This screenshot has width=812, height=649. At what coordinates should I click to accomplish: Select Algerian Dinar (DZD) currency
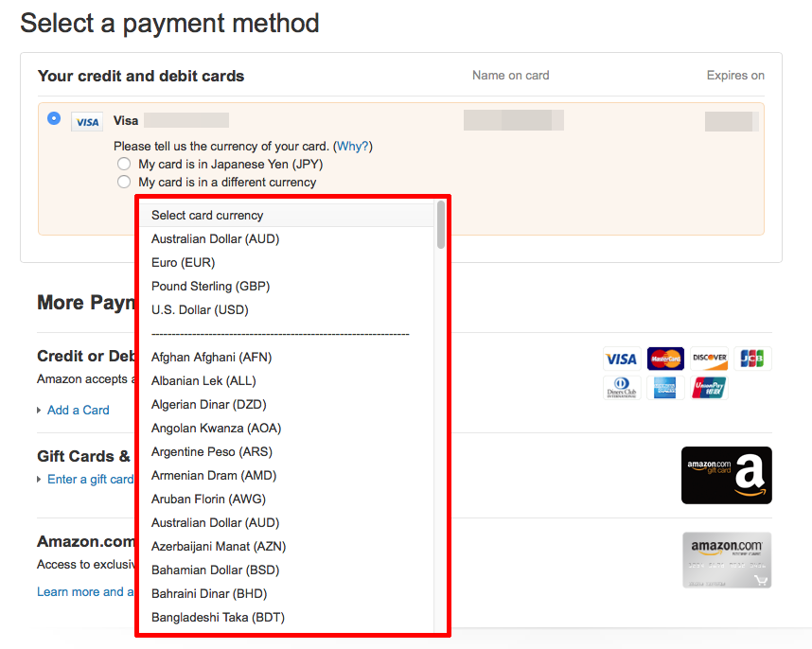pos(287,405)
